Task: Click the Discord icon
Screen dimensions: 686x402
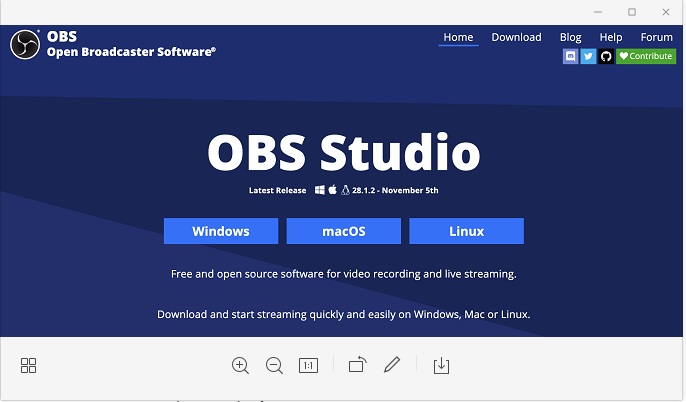Action: [570, 57]
